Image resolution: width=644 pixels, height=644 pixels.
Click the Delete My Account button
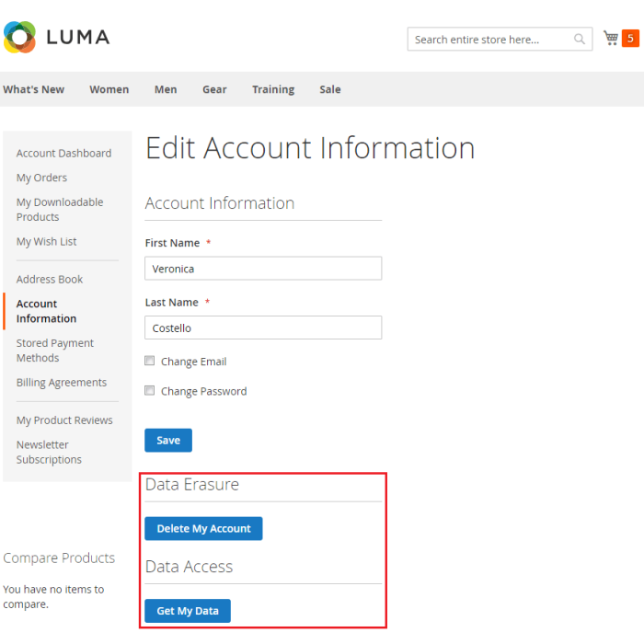pyautogui.click(x=203, y=529)
